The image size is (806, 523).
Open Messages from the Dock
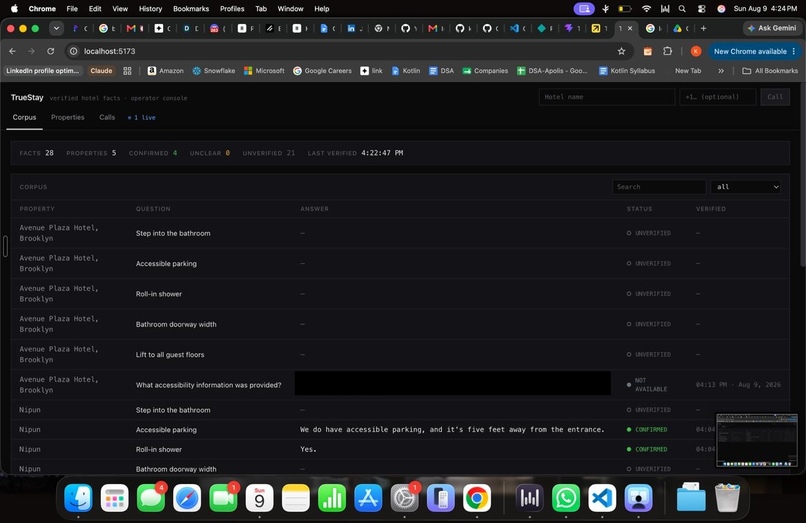(x=151, y=498)
